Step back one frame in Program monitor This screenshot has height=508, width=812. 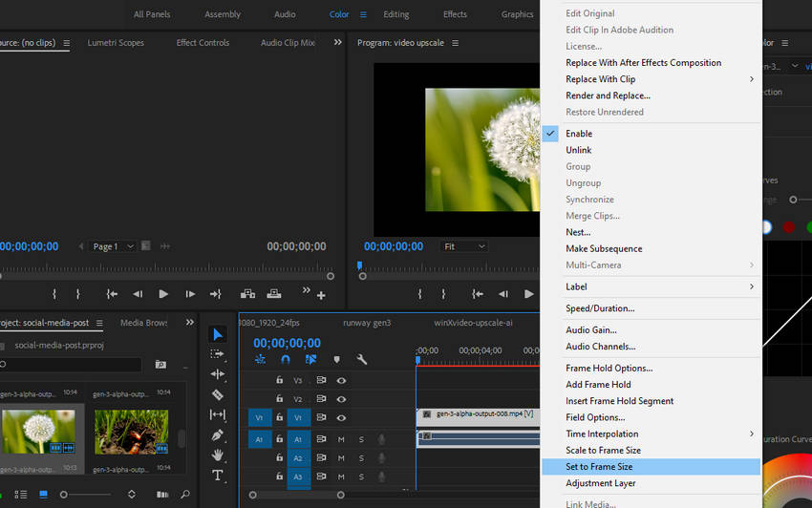pyautogui.click(x=502, y=294)
